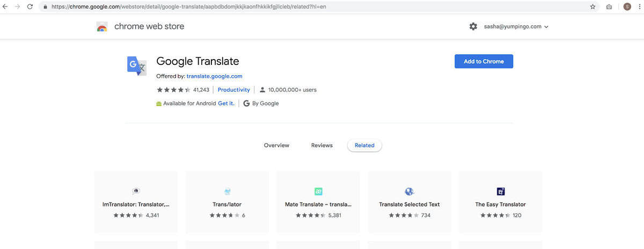The height and width of the screenshot is (249, 644).
Task: Click the 41,243 ratings count
Action: click(201, 90)
